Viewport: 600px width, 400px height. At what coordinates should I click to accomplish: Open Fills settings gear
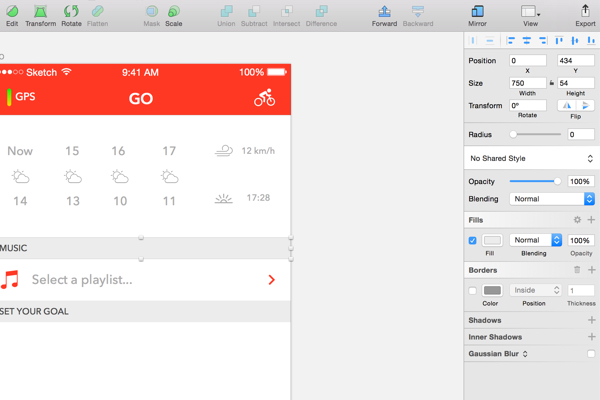[577, 220]
